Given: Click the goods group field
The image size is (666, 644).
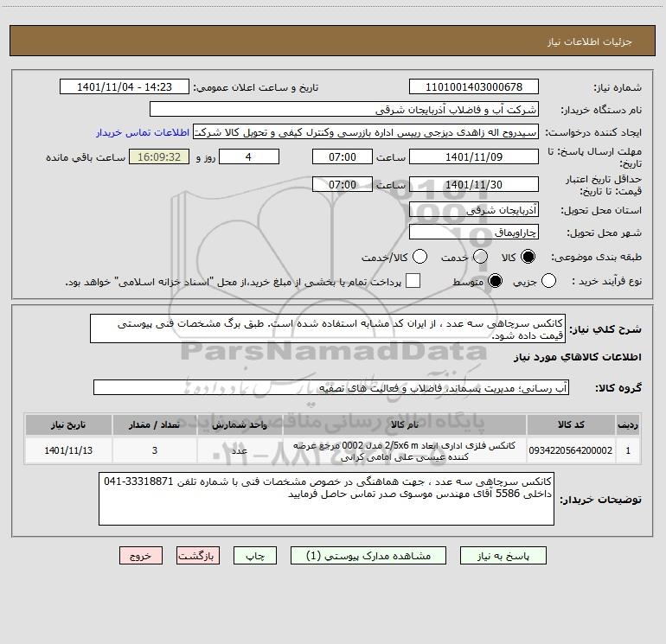Looking at the screenshot, I should tap(331, 387).
